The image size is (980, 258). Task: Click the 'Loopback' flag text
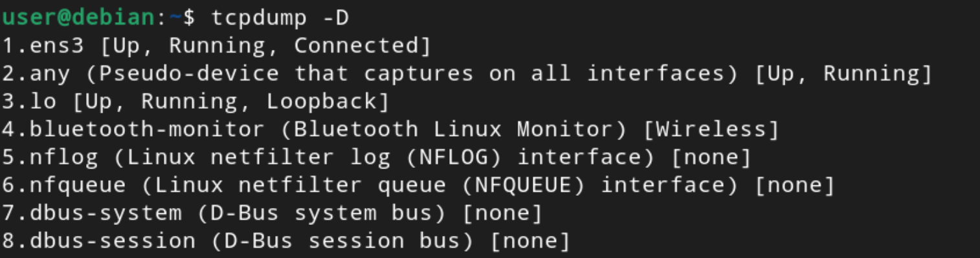coord(322,102)
